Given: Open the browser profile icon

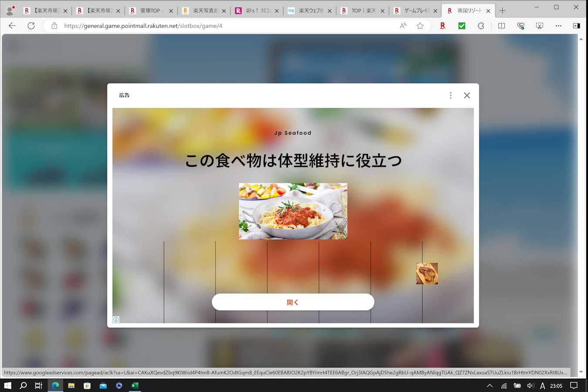Looking at the screenshot, I should (x=10, y=10).
